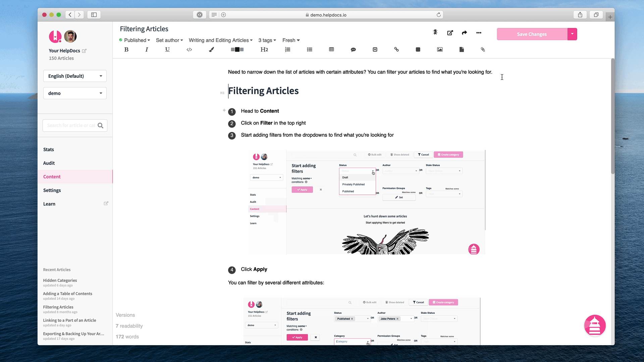The image size is (644, 362).
Task: Click the user avatar photo
Action: point(70,36)
